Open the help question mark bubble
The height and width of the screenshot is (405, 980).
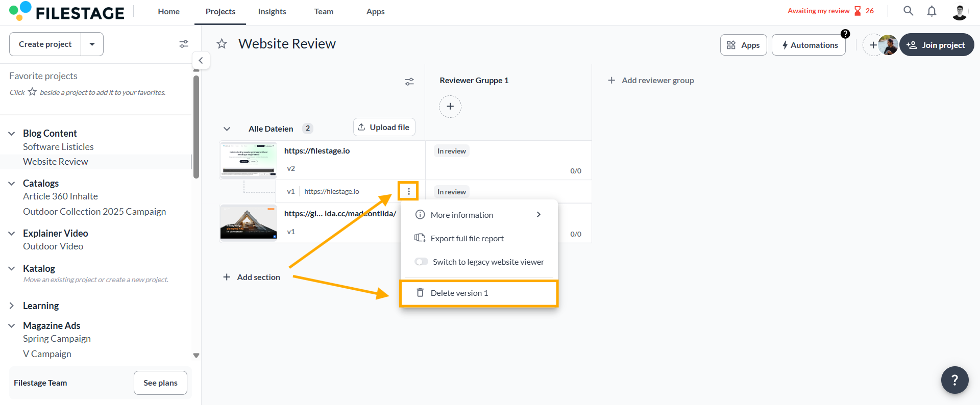coord(954,380)
